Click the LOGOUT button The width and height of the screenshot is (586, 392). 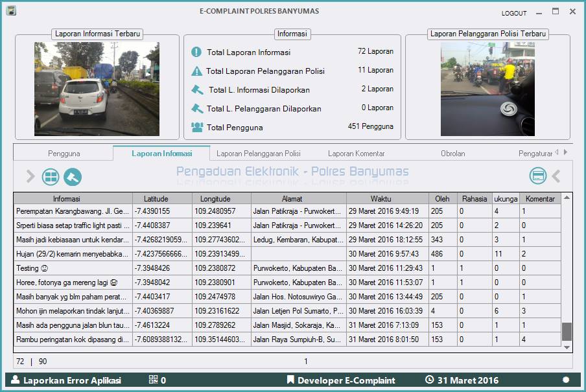pyautogui.click(x=514, y=13)
